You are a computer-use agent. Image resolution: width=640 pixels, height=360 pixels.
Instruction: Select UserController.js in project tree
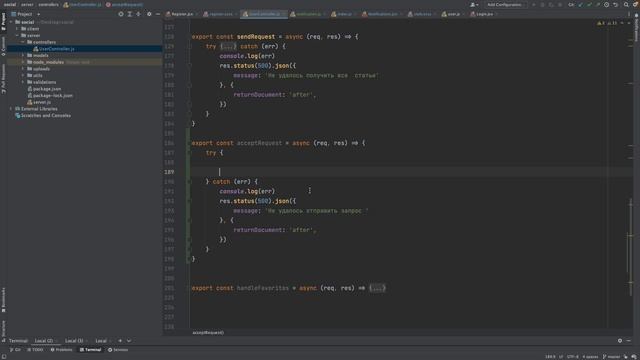[x=54, y=49]
